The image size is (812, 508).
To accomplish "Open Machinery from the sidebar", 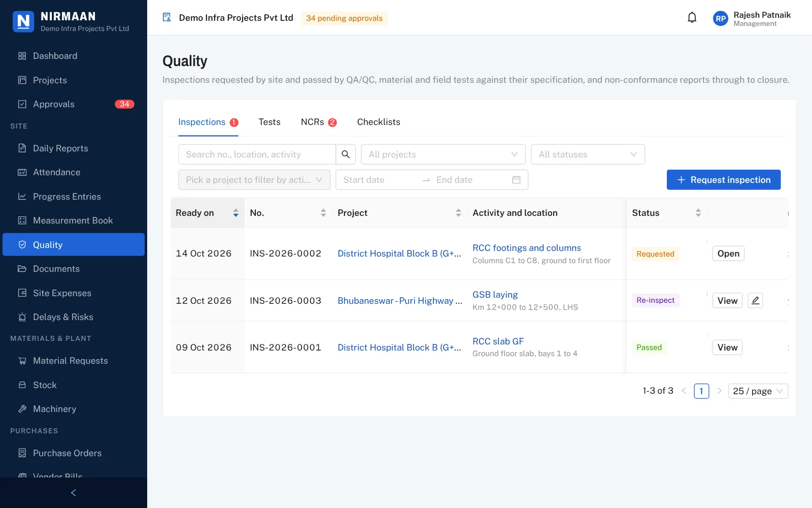I will click(x=74, y=409).
